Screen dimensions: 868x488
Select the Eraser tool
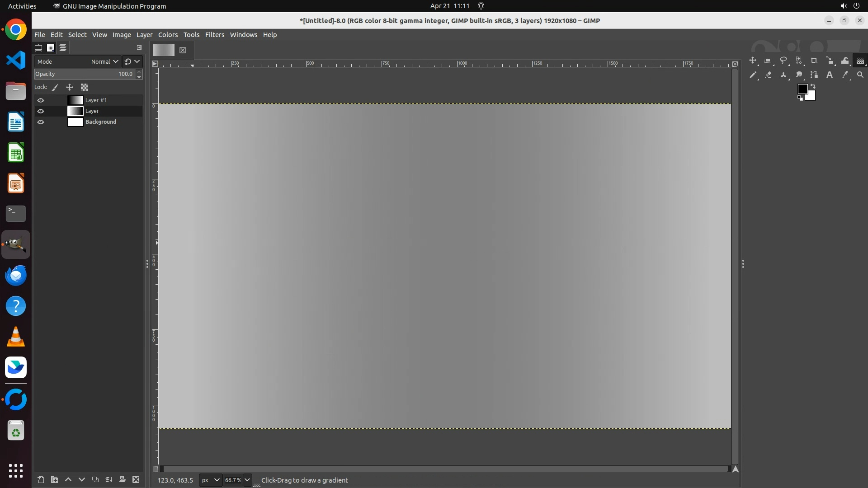(768, 75)
